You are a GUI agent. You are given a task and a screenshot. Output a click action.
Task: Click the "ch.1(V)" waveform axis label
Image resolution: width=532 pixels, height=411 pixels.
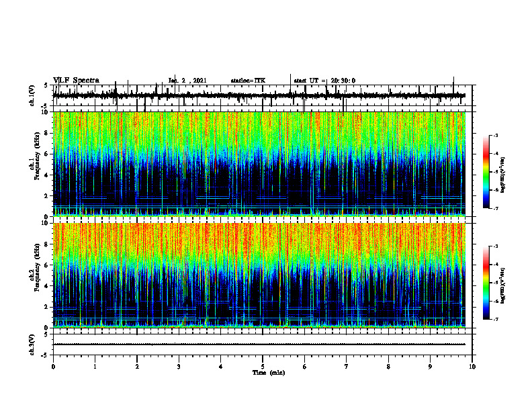click(x=32, y=95)
